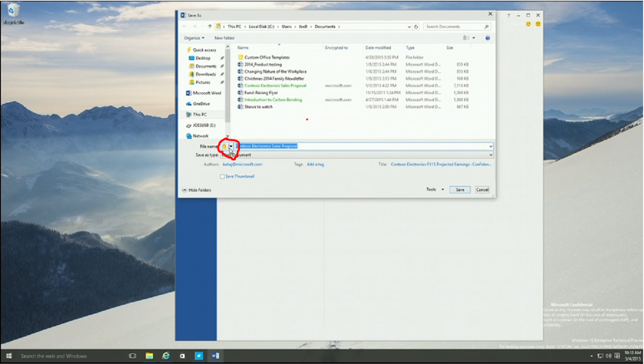
Task: Click the Save button
Action: pos(460,189)
